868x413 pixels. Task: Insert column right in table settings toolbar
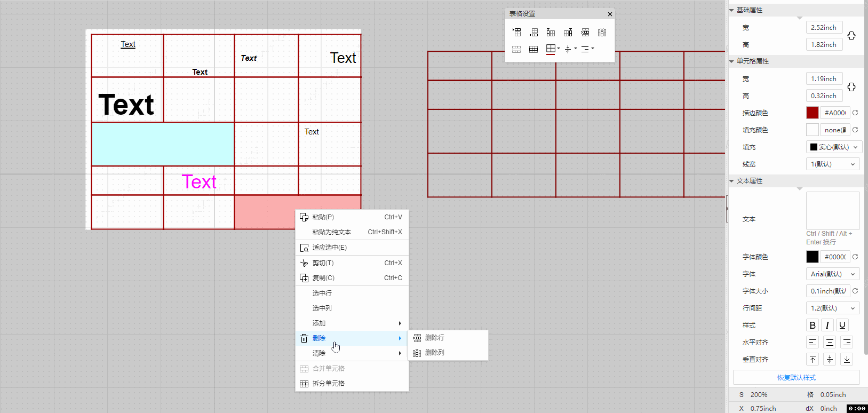(568, 33)
